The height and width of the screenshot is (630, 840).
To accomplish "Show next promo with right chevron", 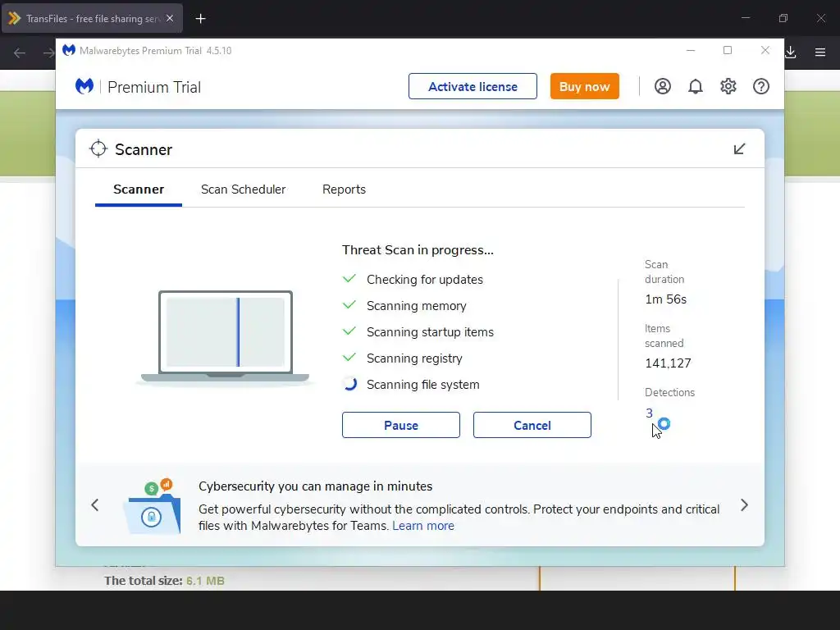I will pos(744,504).
